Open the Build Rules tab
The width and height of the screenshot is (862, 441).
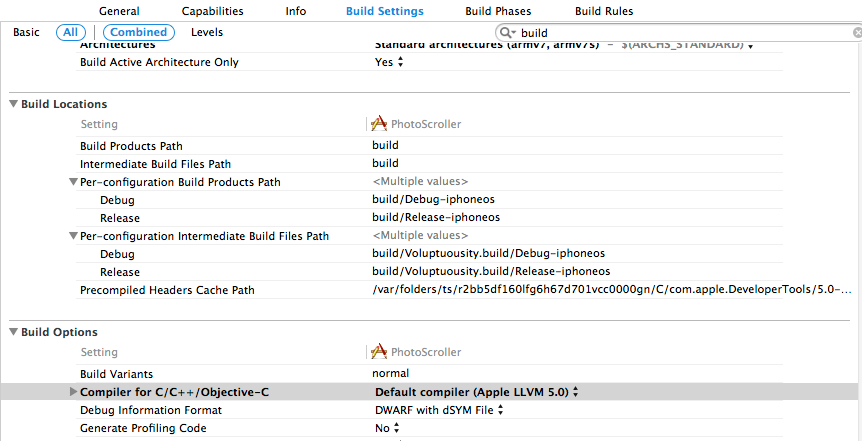tap(604, 11)
